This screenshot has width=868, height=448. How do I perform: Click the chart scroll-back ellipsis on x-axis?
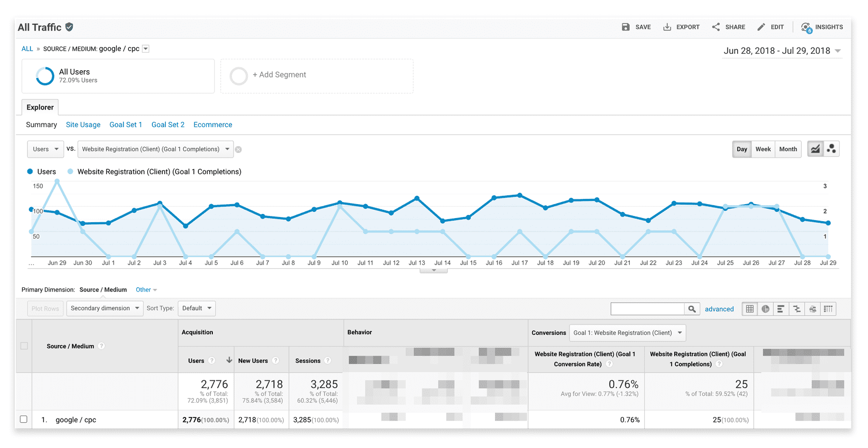pos(32,263)
